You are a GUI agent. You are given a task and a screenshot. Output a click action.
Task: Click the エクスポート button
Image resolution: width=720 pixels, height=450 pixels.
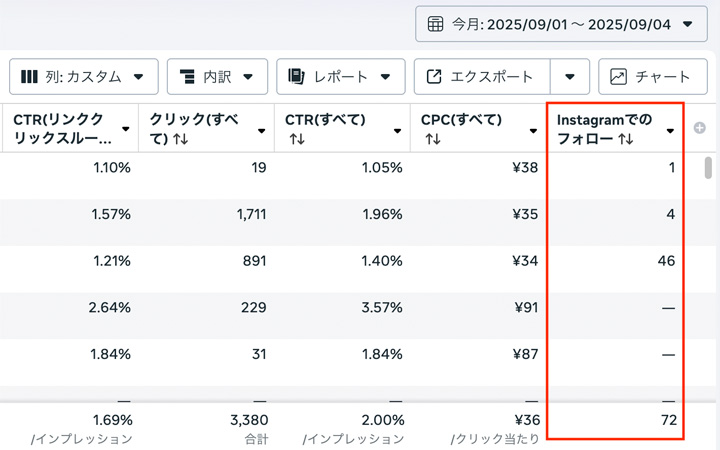coord(482,77)
